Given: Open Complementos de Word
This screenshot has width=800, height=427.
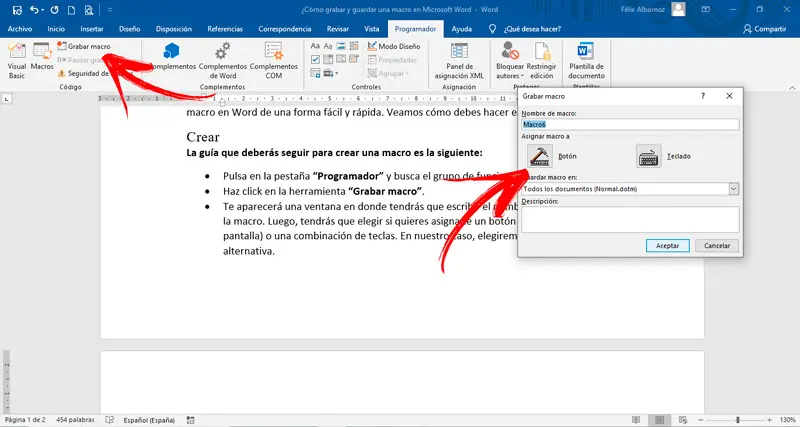Looking at the screenshot, I should tap(222, 60).
